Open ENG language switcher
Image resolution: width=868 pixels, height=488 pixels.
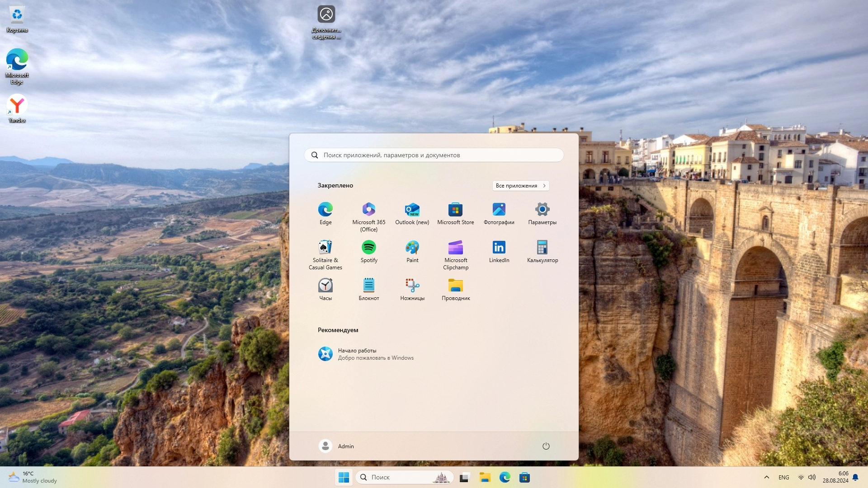(x=783, y=477)
